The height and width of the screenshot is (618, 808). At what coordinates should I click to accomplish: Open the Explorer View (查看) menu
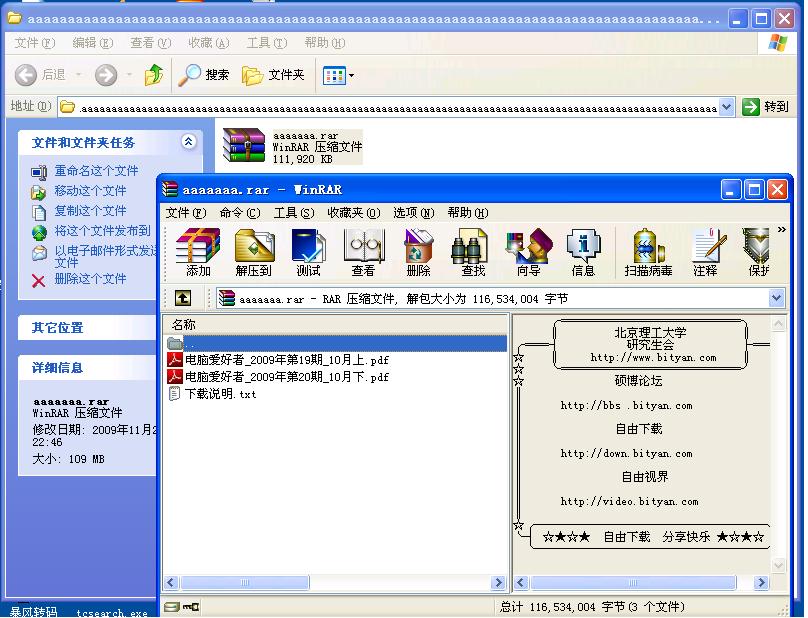(150, 43)
